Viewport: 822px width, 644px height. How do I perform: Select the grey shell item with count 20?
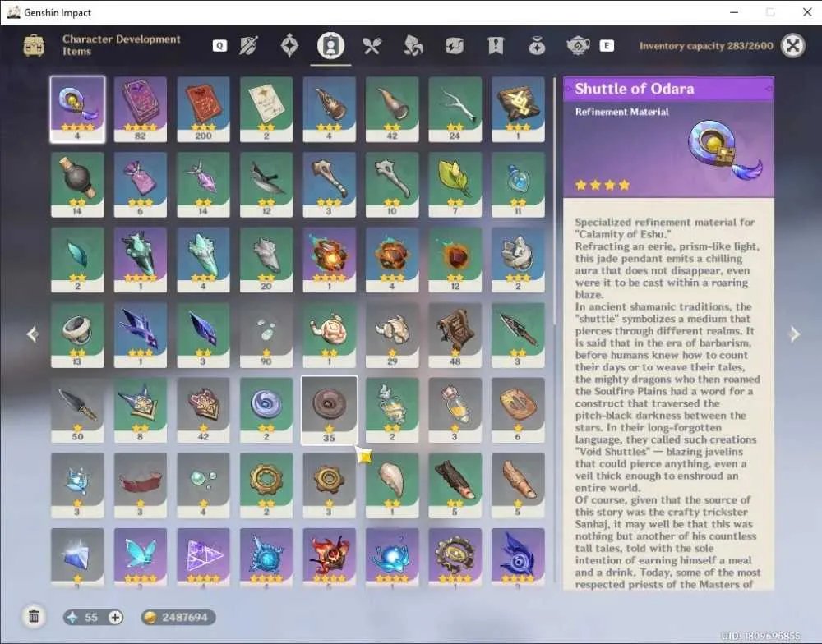pyautogui.click(x=266, y=260)
